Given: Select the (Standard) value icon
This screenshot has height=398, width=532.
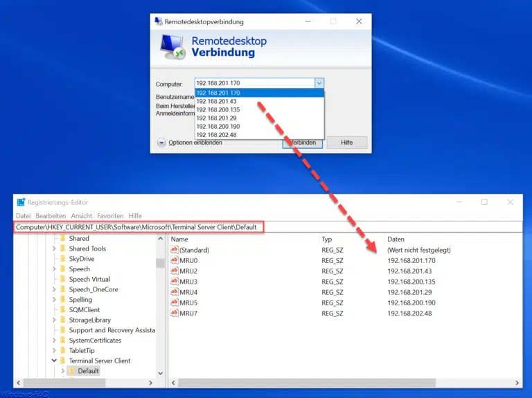Looking at the screenshot, I should [x=174, y=250].
